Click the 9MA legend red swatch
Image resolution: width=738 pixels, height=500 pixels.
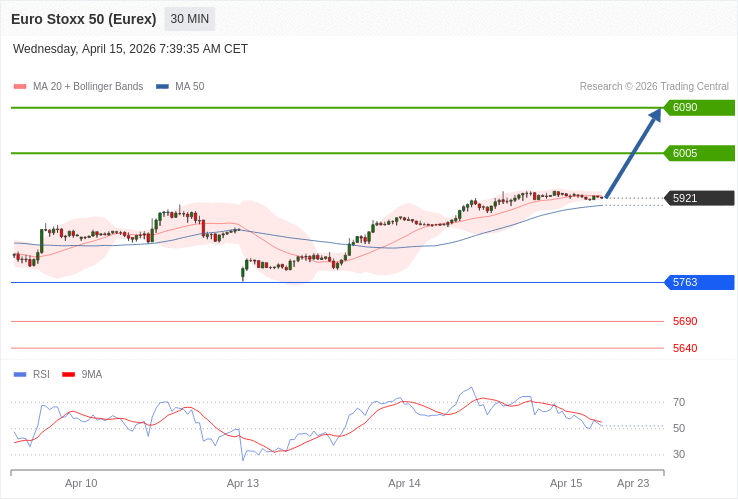tap(69, 375)
